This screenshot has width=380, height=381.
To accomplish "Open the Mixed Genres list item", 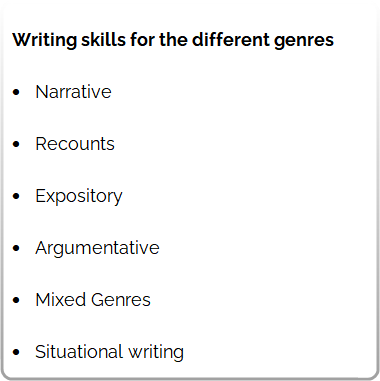I will [x=93, y=300].
